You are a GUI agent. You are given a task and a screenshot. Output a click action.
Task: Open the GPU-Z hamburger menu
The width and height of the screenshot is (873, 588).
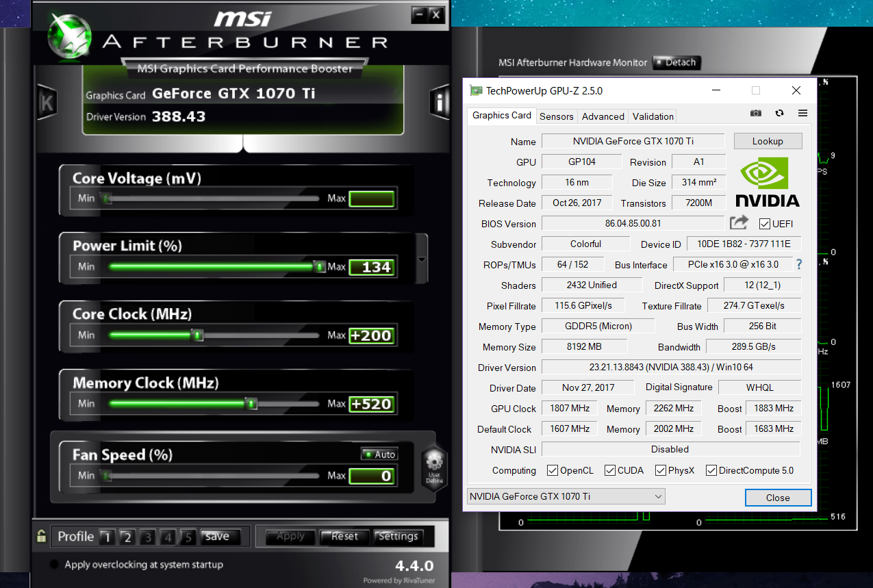coord(803,113)
